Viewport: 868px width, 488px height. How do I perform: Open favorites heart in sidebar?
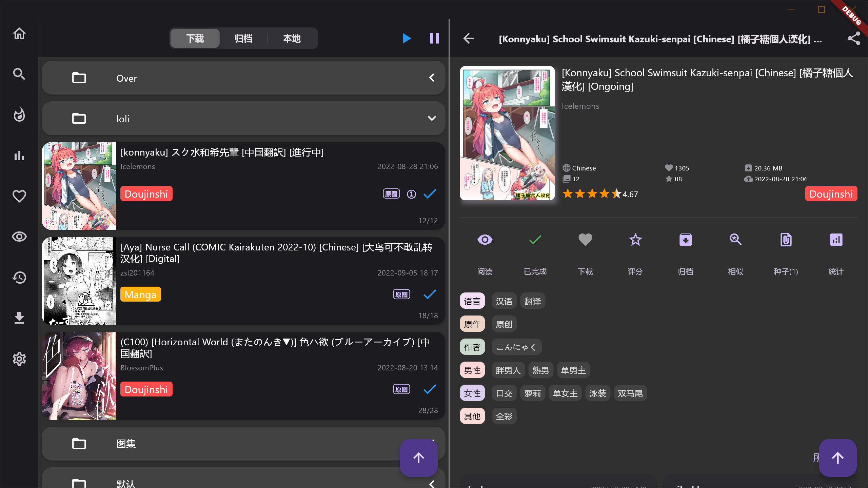tap(19, 196)
